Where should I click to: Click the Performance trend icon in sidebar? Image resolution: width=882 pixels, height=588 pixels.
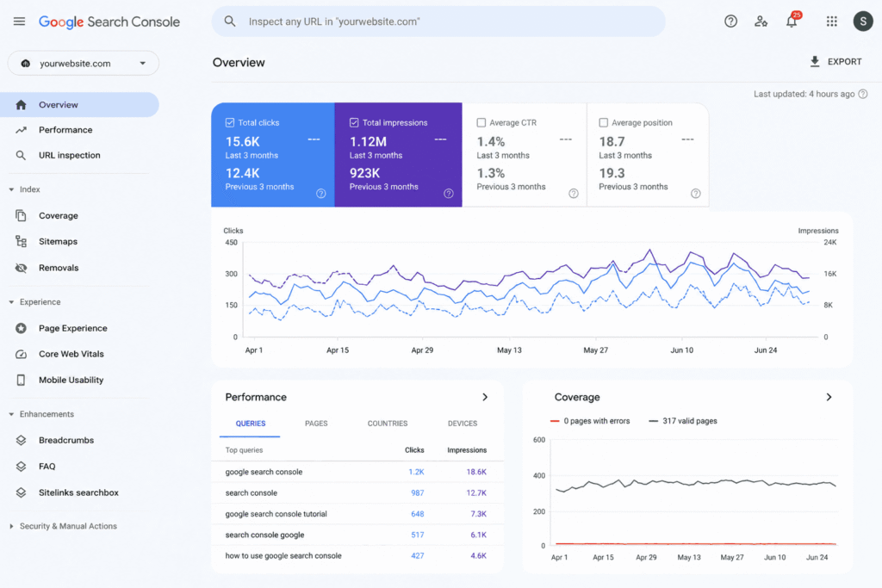[21, 130]
